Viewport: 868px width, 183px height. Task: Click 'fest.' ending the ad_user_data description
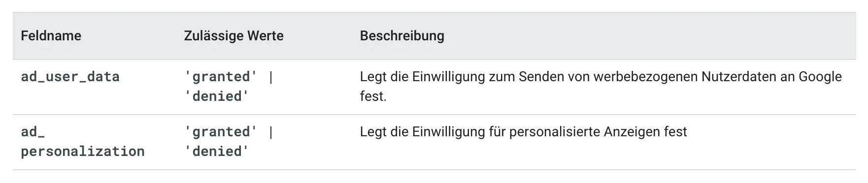373,96
